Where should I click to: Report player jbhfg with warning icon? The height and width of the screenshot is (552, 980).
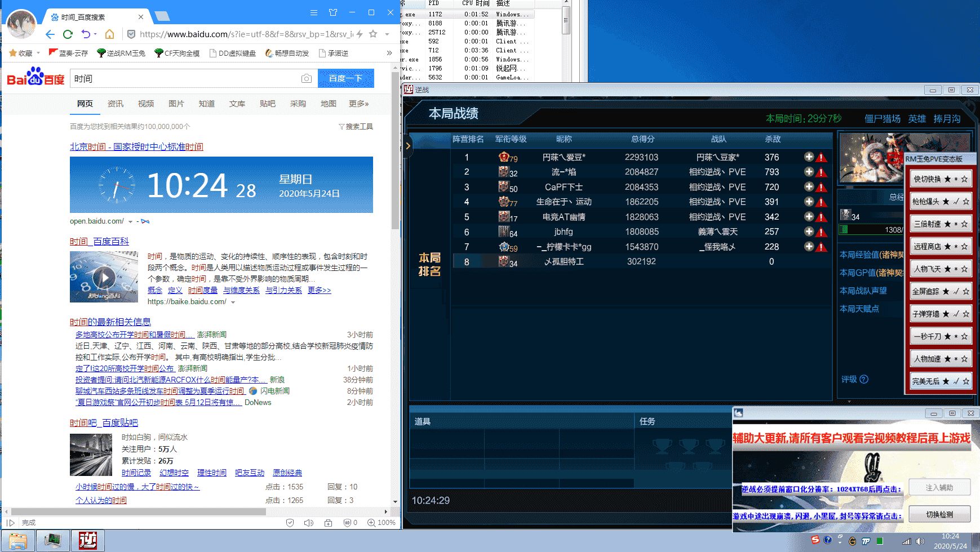coord(821,232)
